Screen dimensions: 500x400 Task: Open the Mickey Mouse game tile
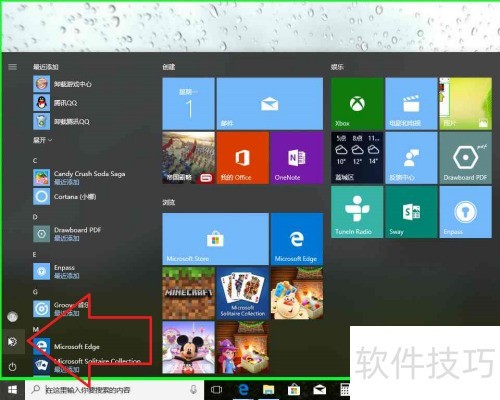[x=188, y=347]
